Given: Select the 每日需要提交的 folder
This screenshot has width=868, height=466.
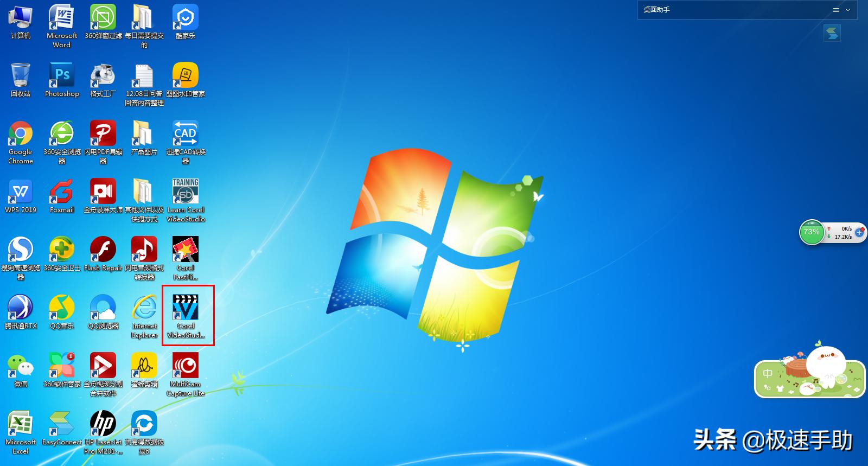Looking at the screenshot, I should coord(144,26).
